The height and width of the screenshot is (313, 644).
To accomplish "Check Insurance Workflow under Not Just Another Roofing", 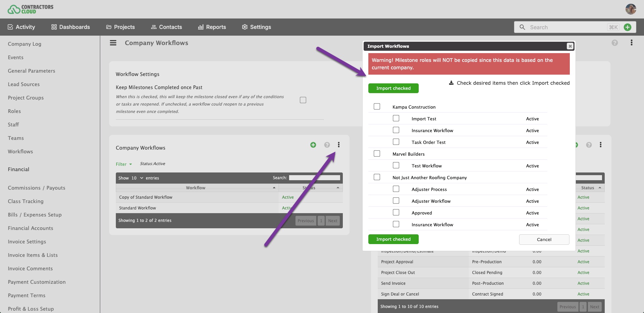I will point(396,224).
